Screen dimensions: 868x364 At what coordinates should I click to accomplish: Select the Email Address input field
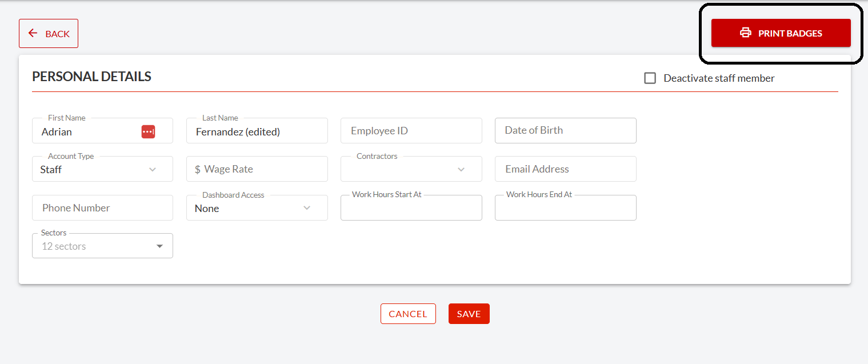pyautogui.click(x=565, y=169)
